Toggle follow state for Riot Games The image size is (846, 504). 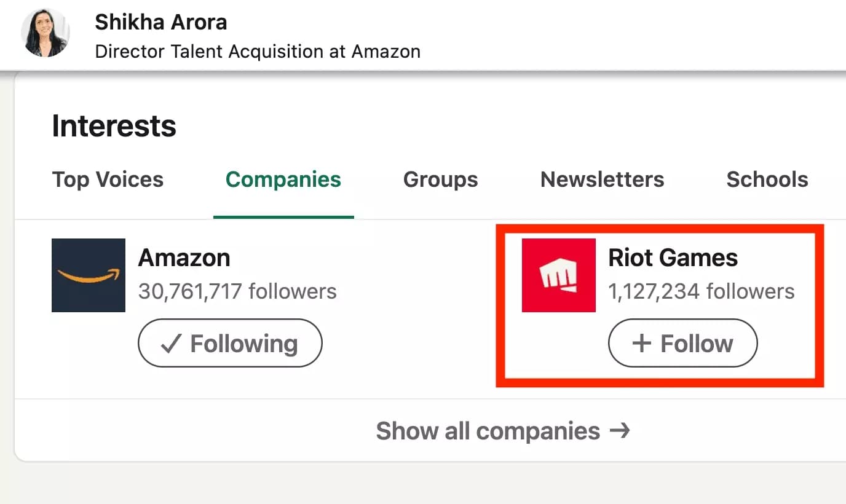tap(682, 343)
